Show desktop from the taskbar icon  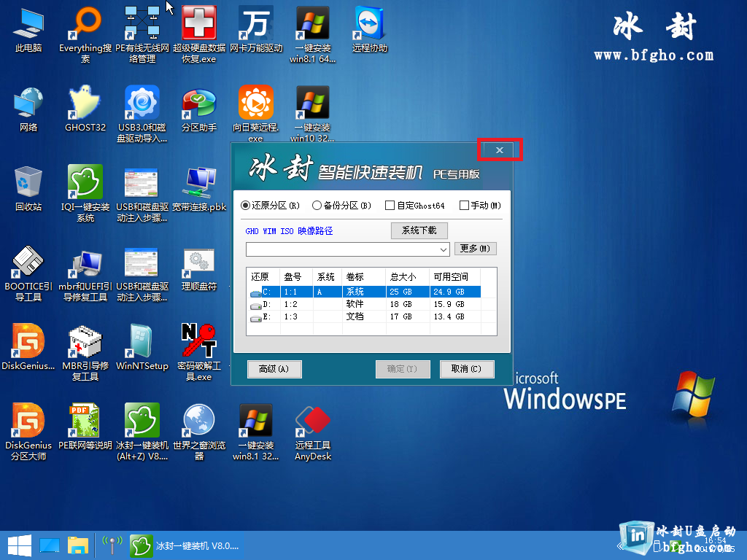(50, 545)
